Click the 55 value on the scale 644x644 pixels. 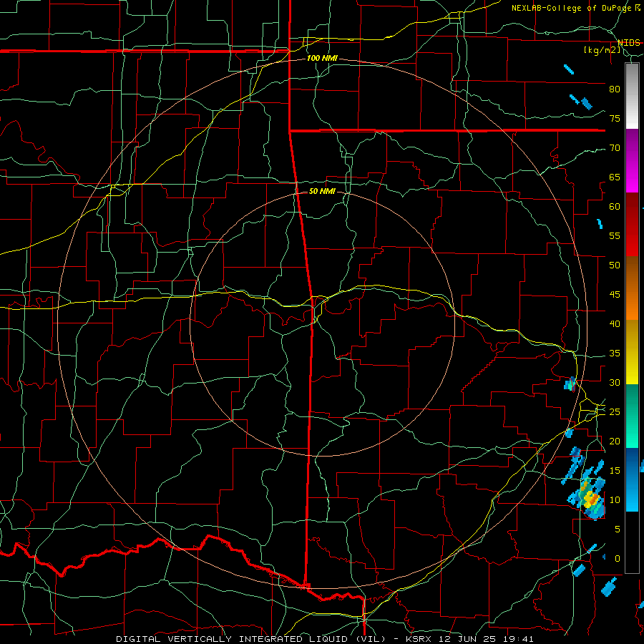click(x=615, y=235)
